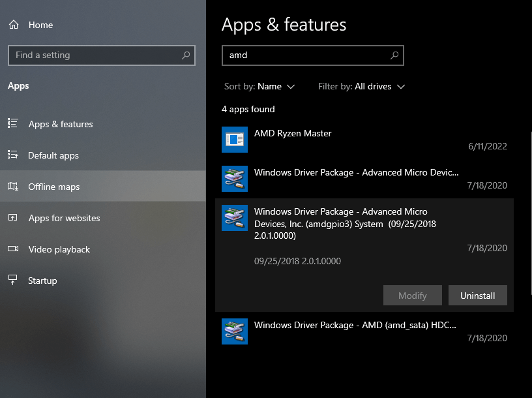This screenshot has height=398, width=532.
Task: Uninstall the amdgpio3 driver package
Action: (x=478, y=296)
